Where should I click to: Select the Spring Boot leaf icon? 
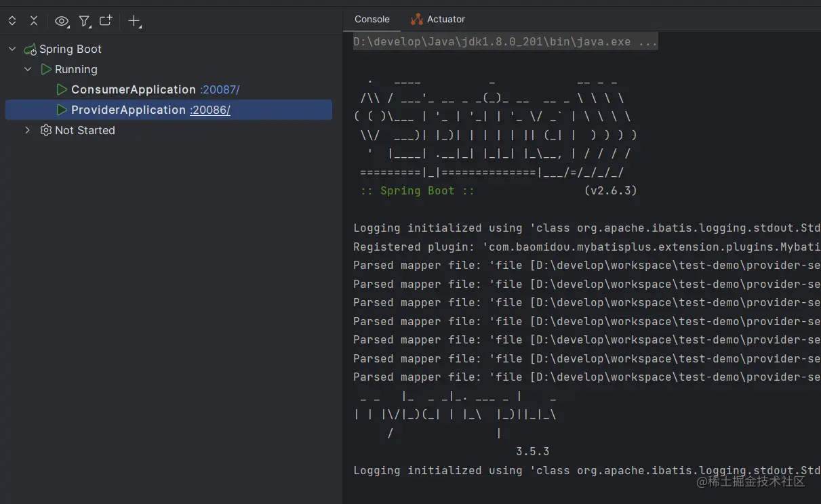click(30, 49)
